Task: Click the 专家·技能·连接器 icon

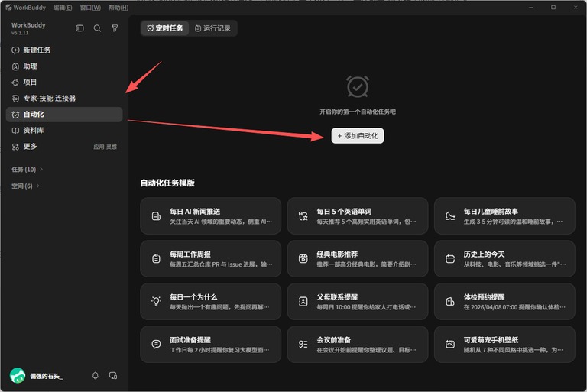Action: (15, 99)
